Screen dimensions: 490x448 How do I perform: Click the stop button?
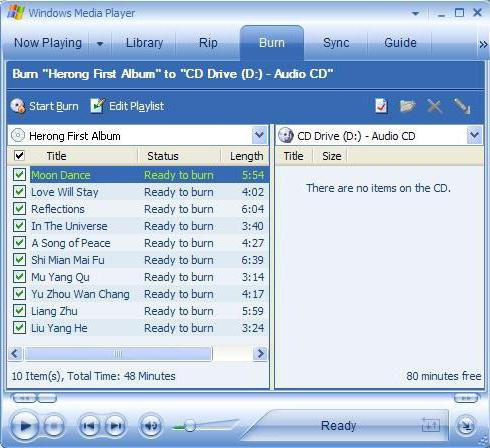click(x=54, y=426)
